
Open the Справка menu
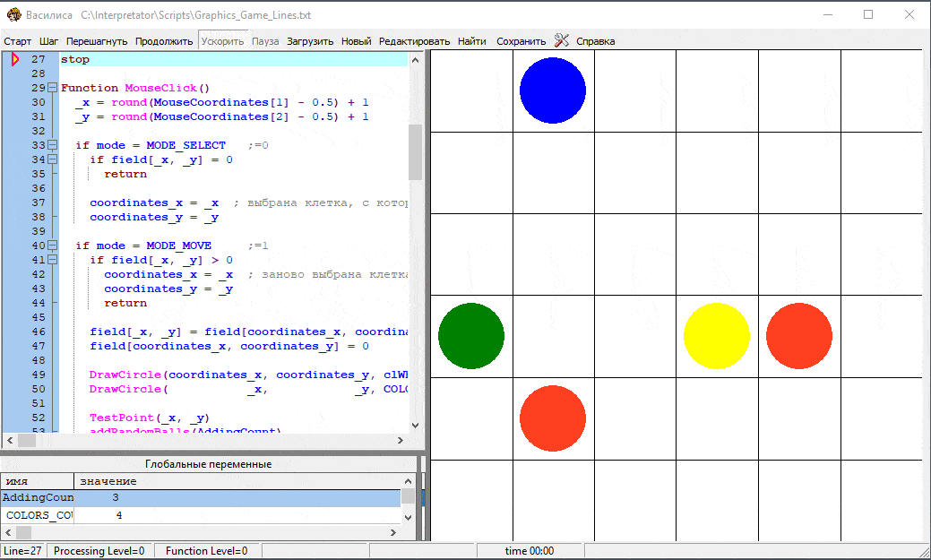595,41
